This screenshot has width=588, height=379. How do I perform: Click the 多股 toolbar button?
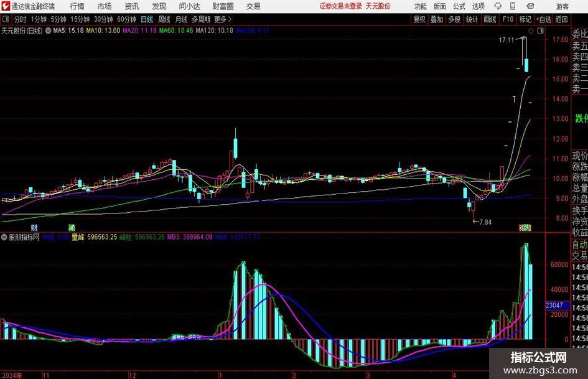(x=454, y=19)
